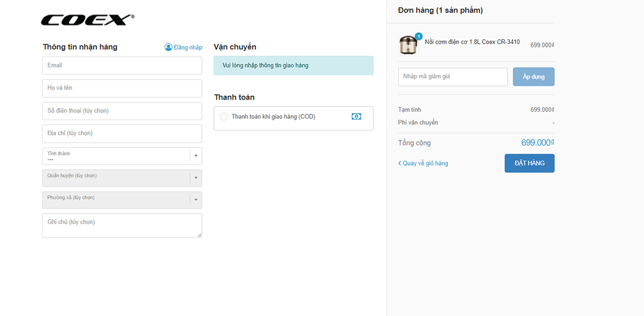The image size is (644, 316).
Task: Click the Nhập mã giảm giá field
Action: [x=453, y=77]
